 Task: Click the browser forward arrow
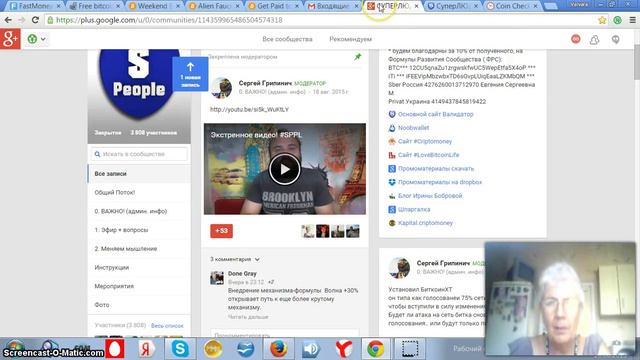(x=22, y=20)
